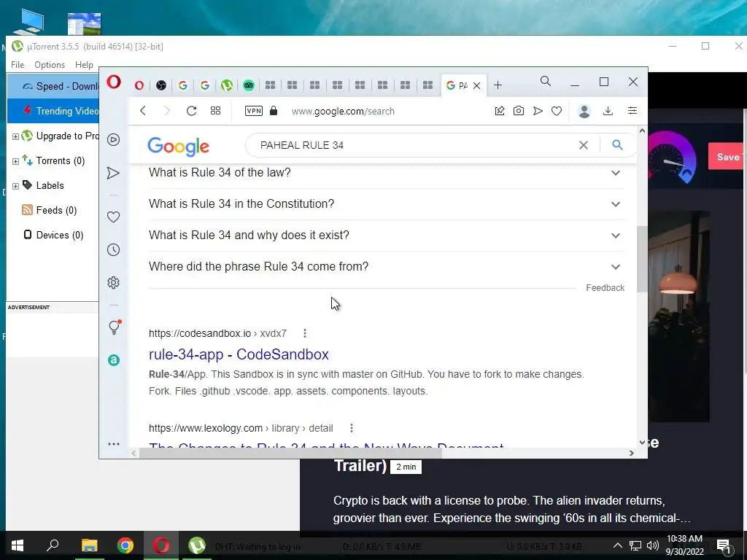Open Opera Player sidebar icon

[113, 139]
